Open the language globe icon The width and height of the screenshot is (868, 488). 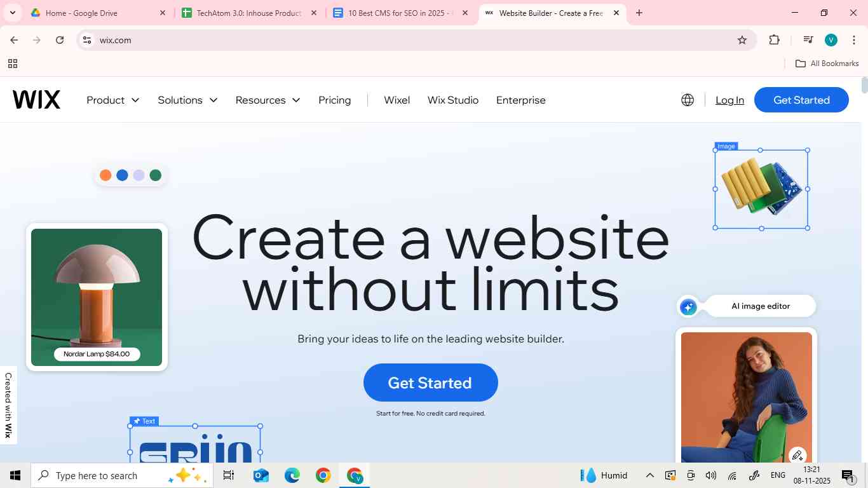tap(688, 100)
